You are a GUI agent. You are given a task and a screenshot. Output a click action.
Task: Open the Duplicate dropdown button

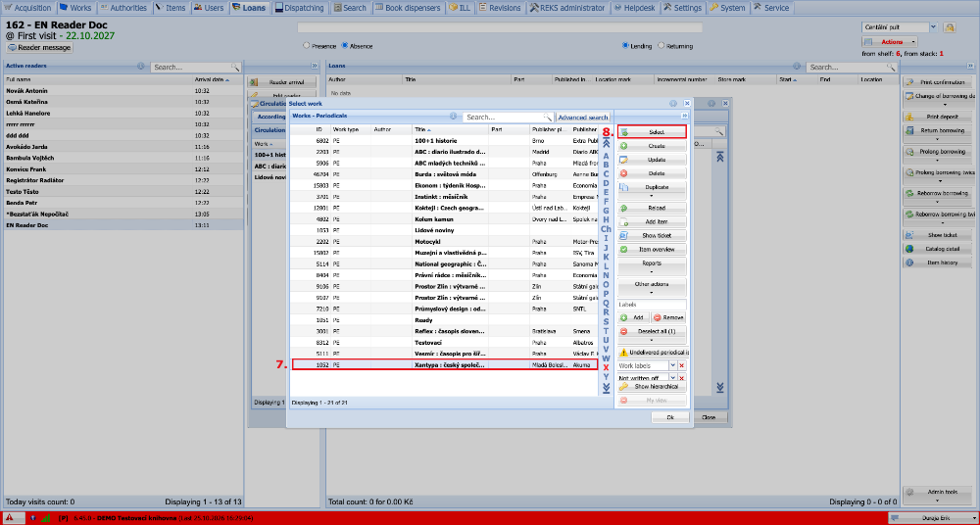652,189
